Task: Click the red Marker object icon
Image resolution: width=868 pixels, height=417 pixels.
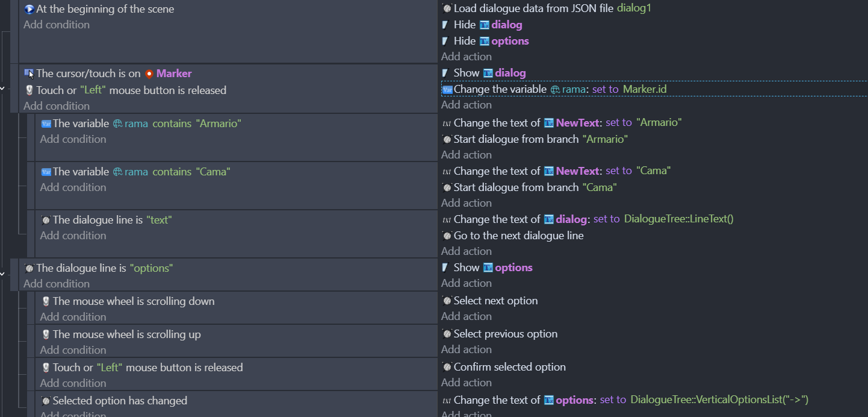Action: [x=149, y=74]
